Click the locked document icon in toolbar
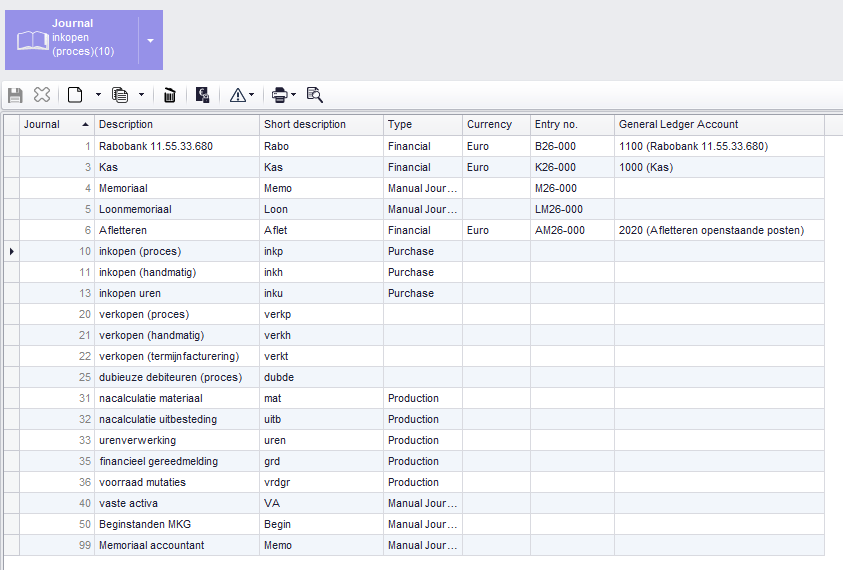Screen dimensions: 843x570 click(203, 95)
